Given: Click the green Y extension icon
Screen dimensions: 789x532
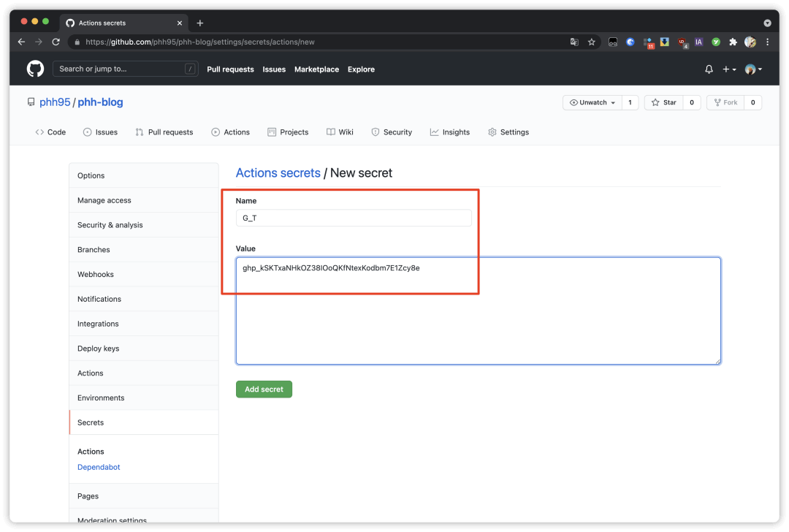Looking at the screenshot, I should pyautogui.click(x=715, y=42).
